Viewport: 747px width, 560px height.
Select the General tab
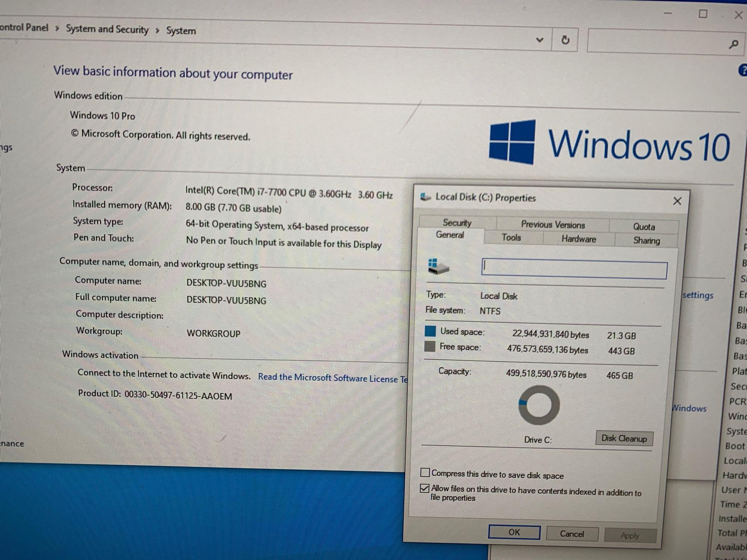450,235
